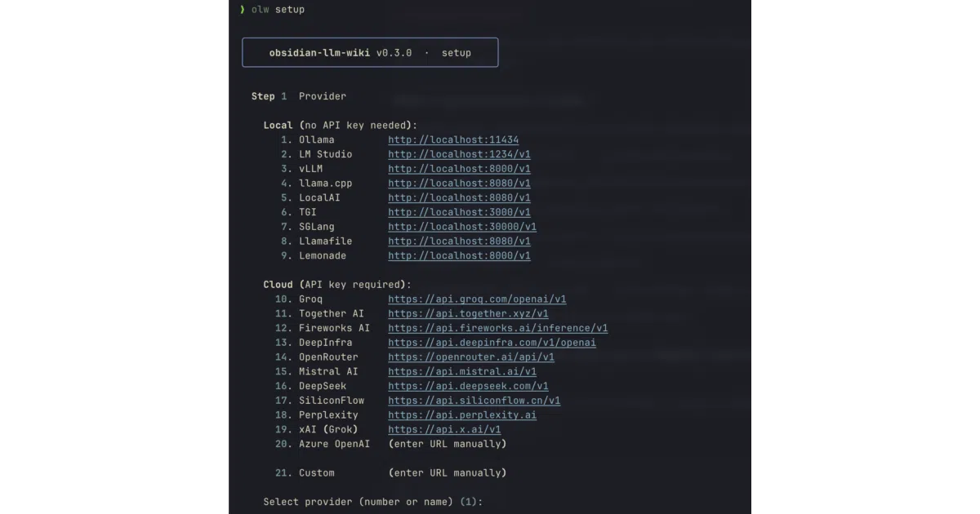Open the vLLM localhost:8000/v1 link

[x=459, y=169]
